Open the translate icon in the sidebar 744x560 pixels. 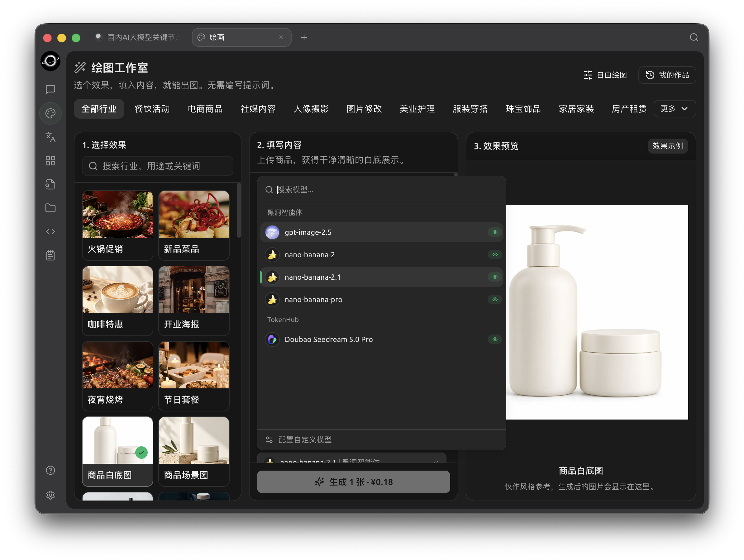pyautogui.click(x=50, y=137)
